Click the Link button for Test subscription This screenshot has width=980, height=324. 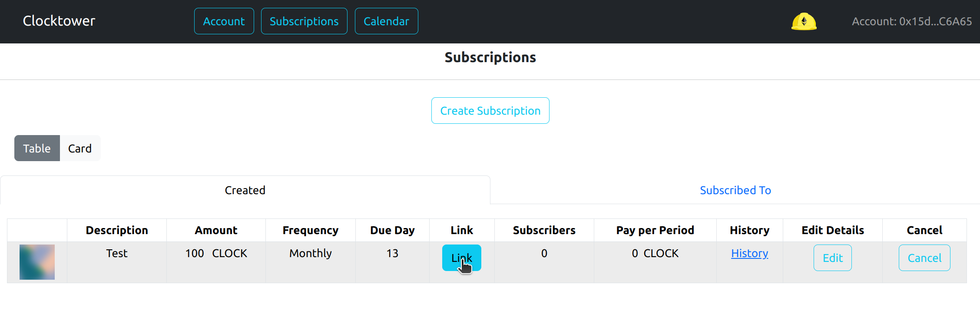(x=461, y=258)
